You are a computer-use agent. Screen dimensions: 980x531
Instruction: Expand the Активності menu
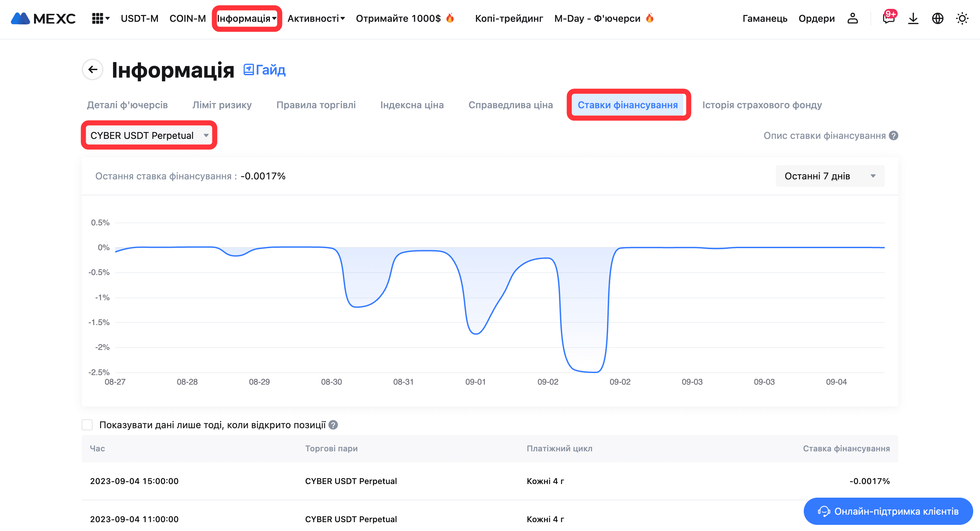coord(316,18)
